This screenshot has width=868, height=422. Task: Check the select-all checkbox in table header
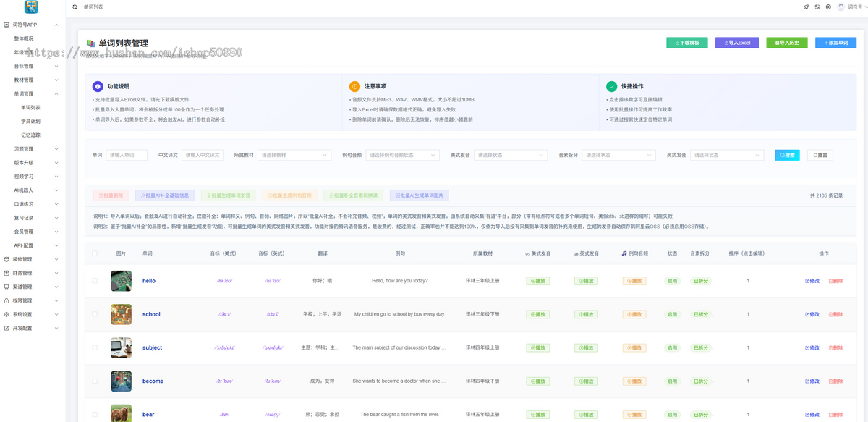[95, 253]
